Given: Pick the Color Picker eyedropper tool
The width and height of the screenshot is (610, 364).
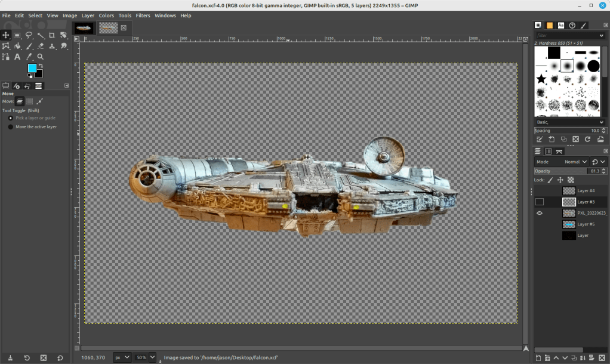Looking at the screenshot, I should click(x=29, y=57).
